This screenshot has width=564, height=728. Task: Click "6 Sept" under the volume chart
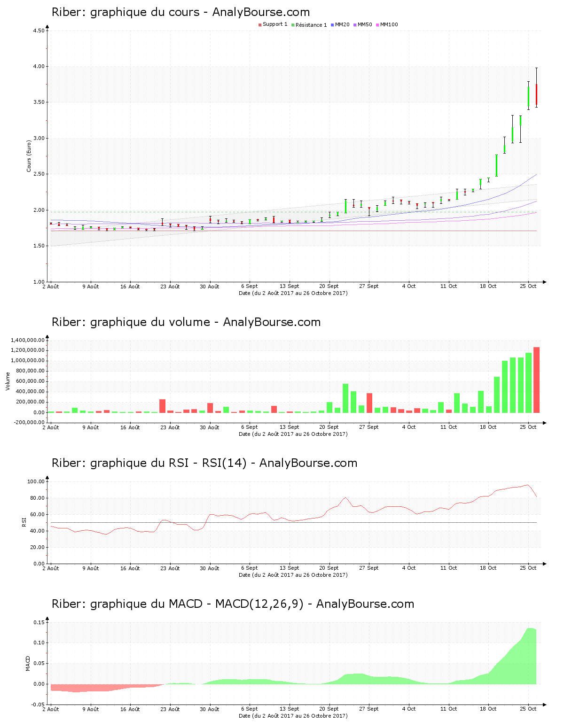pyautogui.click(x=250, y=427)
